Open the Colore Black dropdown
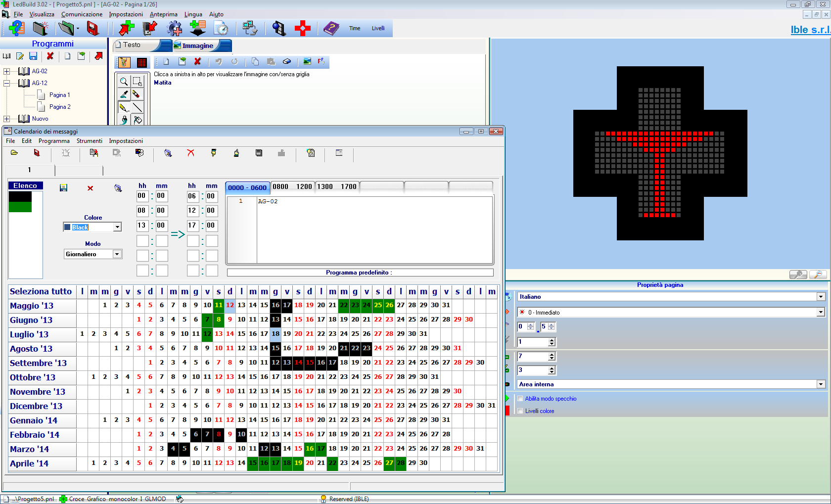 click(117, 228)
